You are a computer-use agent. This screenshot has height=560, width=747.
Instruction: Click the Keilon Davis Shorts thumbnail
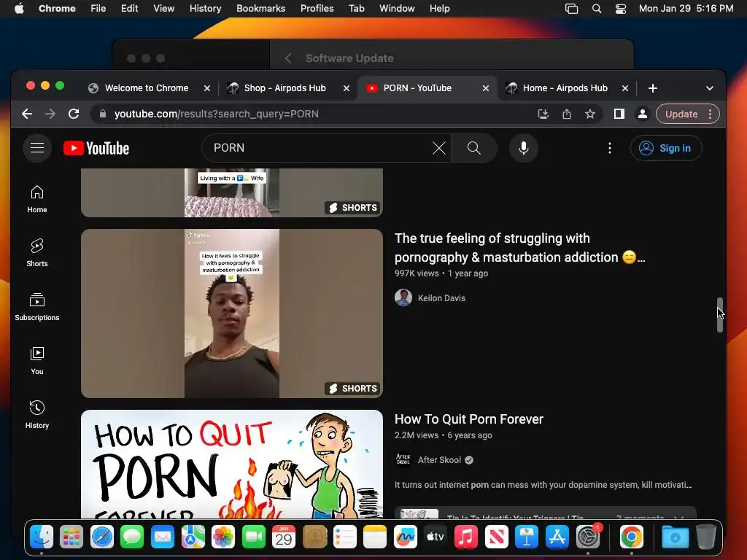pyautogui.click(x=232, y=314)
